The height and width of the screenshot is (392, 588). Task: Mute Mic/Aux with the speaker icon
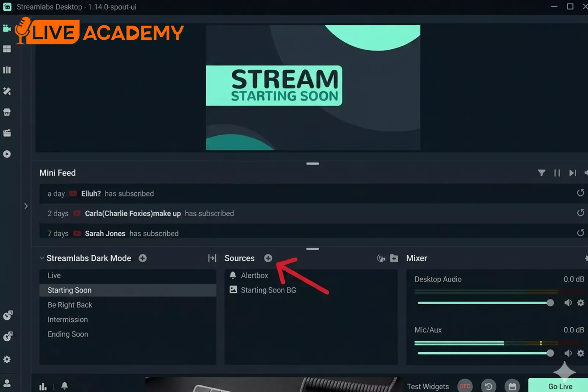568,353
